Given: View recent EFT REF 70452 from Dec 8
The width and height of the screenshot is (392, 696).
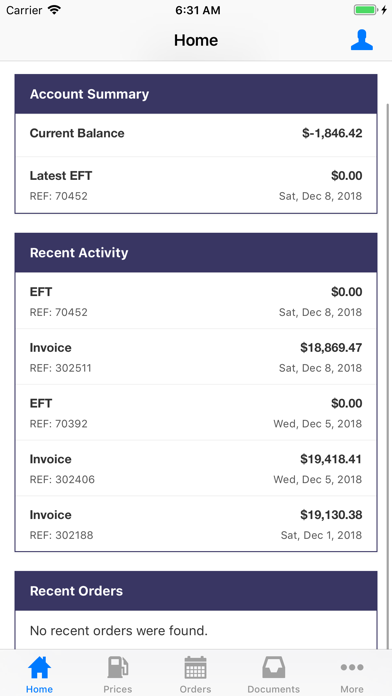Looking at the screenshot, I should 196,301.
